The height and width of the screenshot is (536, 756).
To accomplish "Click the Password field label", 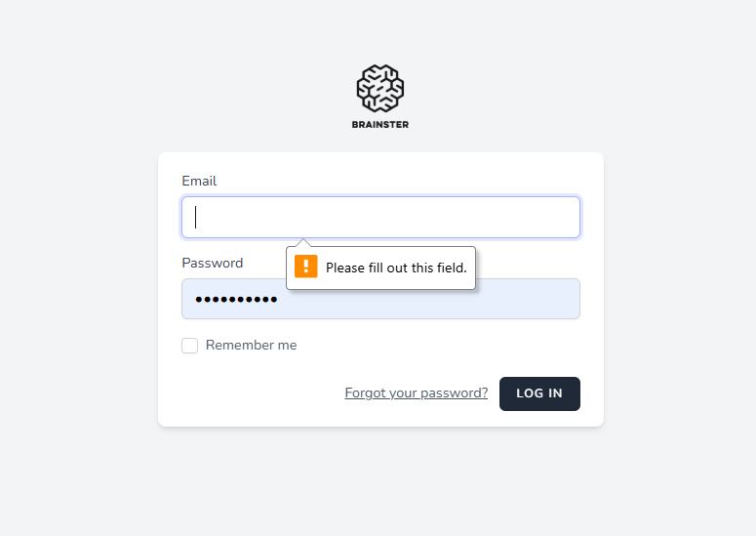I will (x=212, y=263).
